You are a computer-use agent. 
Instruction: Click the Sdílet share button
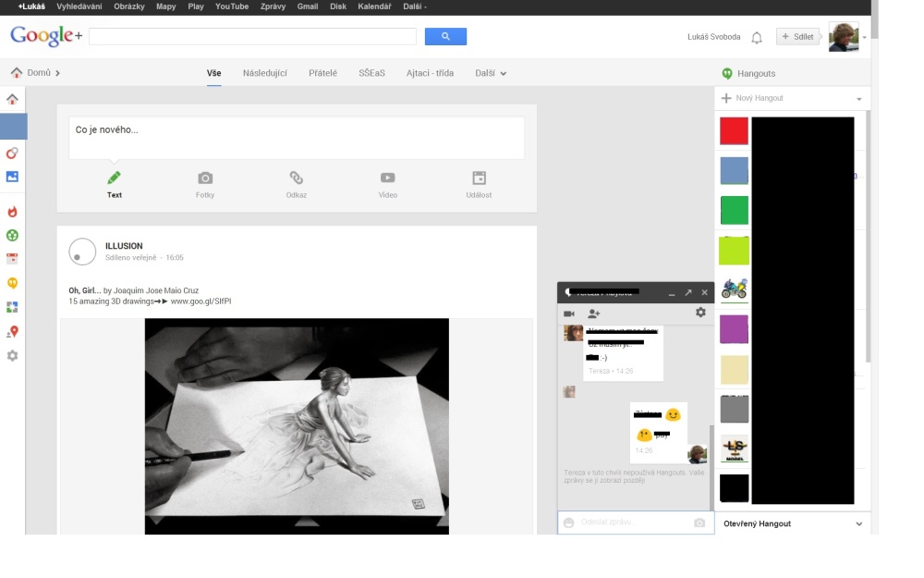click(x=798, y=37)
